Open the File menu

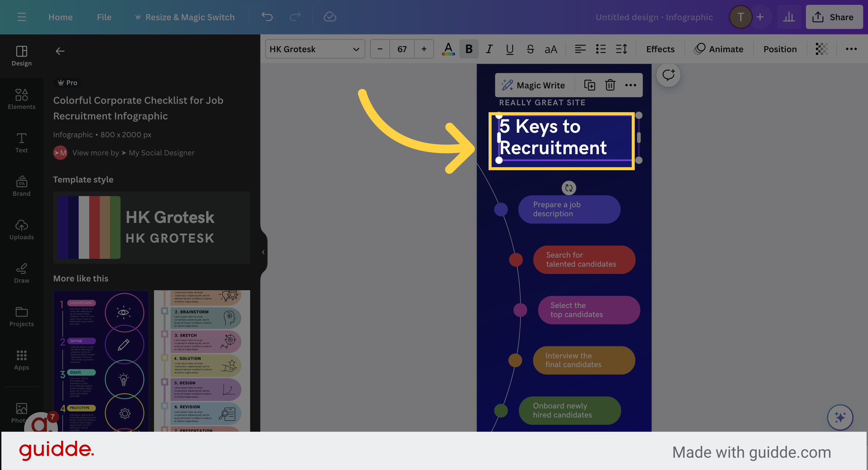pos(104,17)
